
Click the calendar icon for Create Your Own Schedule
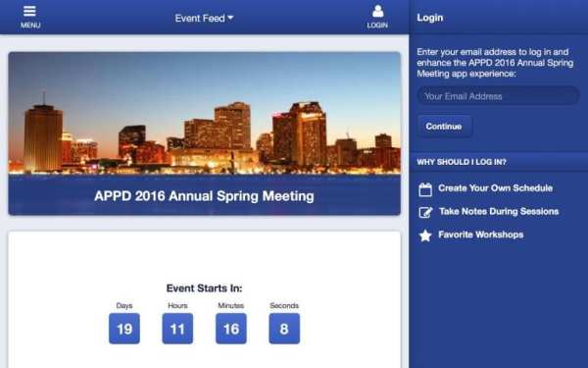click(425, 189)
